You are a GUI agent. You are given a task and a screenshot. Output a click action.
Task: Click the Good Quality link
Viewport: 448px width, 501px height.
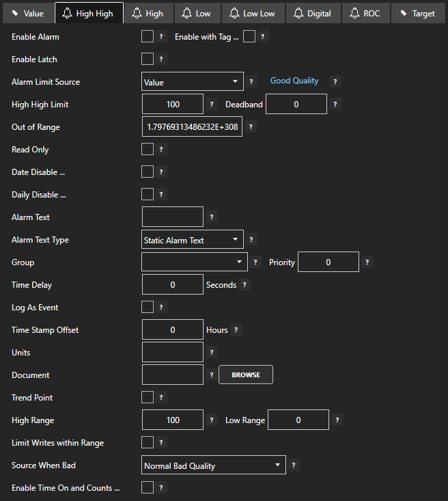coord(294,81)
